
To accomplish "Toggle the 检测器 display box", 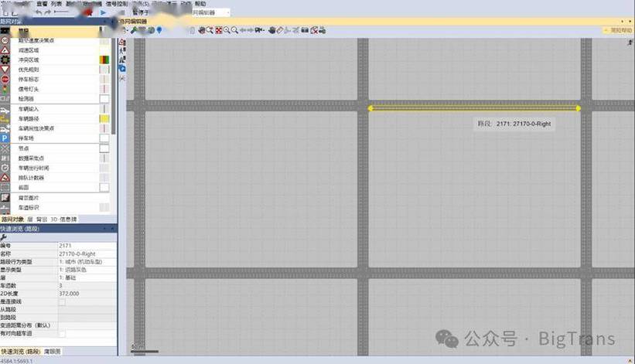I will click(x=104, y=99).
